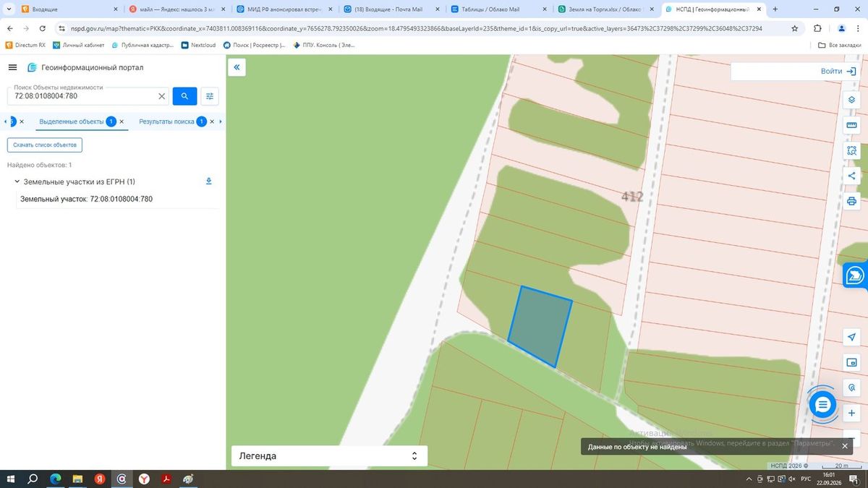The height and width of the screenshot is (488, 868).
Task: Open Windows taskbar search
Action: coord(33,479)
